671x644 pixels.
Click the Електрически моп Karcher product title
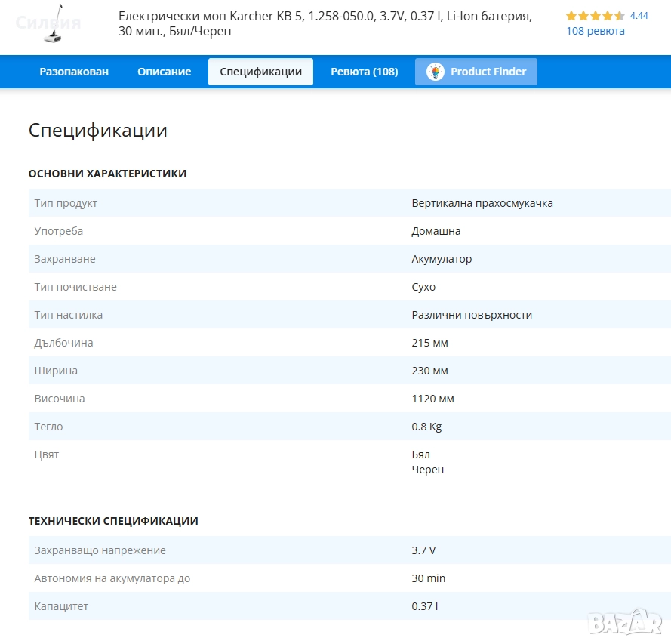click(x=325, y=23)
